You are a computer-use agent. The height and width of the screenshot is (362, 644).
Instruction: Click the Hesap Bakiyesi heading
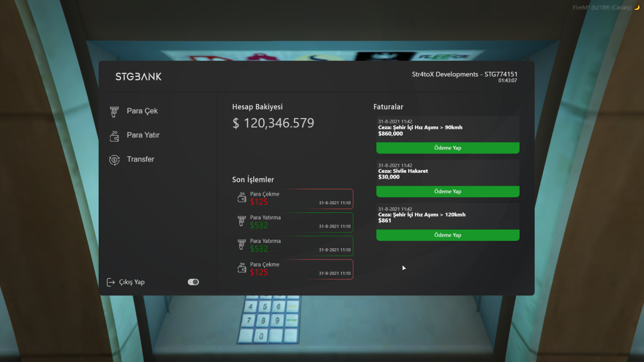pos(257,107)
